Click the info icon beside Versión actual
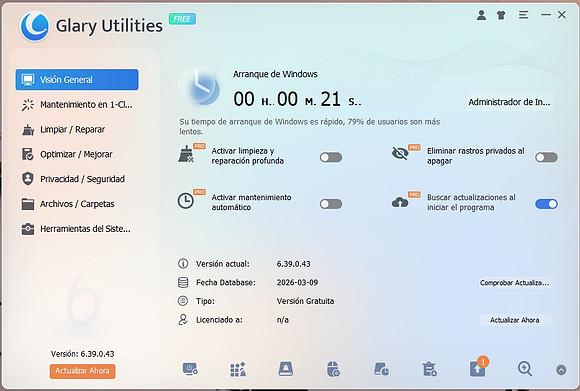The height and width of the screenshot is (391, 580). coord(183,263)
